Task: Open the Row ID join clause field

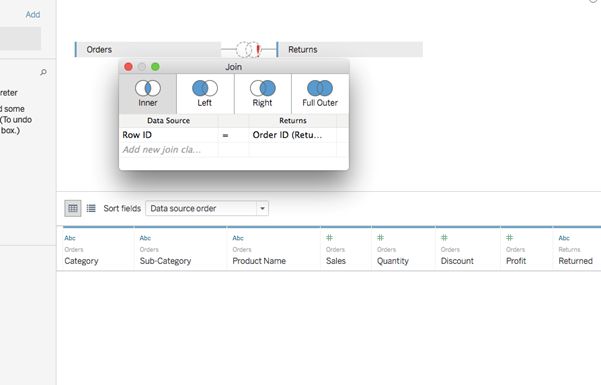Action: pyautogui.click(x=169, y=135)
